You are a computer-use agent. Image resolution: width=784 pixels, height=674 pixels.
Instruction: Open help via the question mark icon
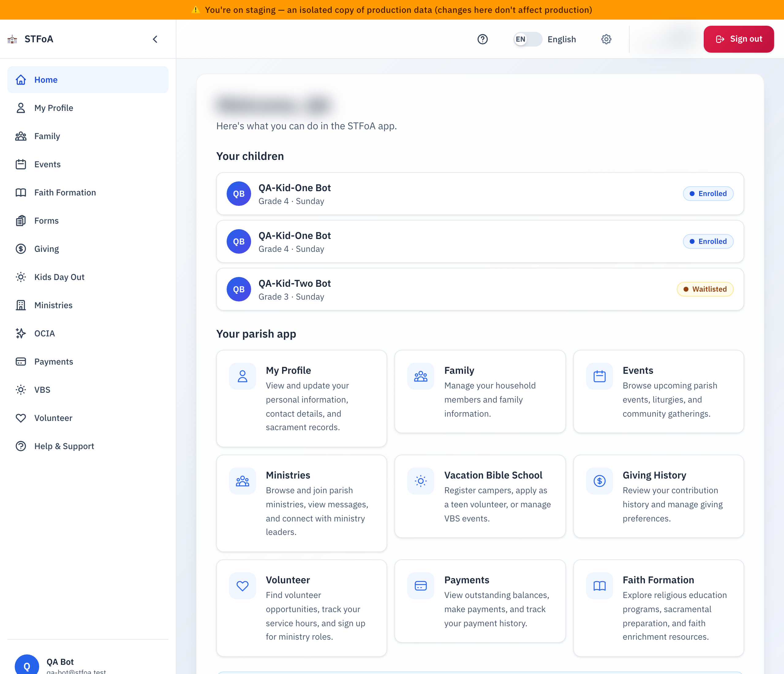[x=482, y=39]
